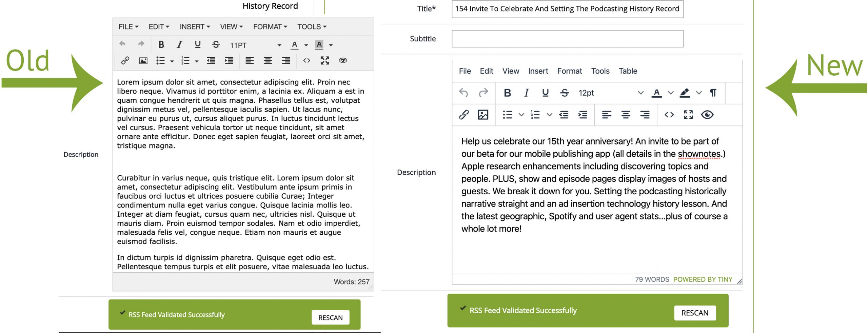Screen dimensions: 868x333
Task: Click Redo in the new editor toolbar
Action: click(483, 93)
